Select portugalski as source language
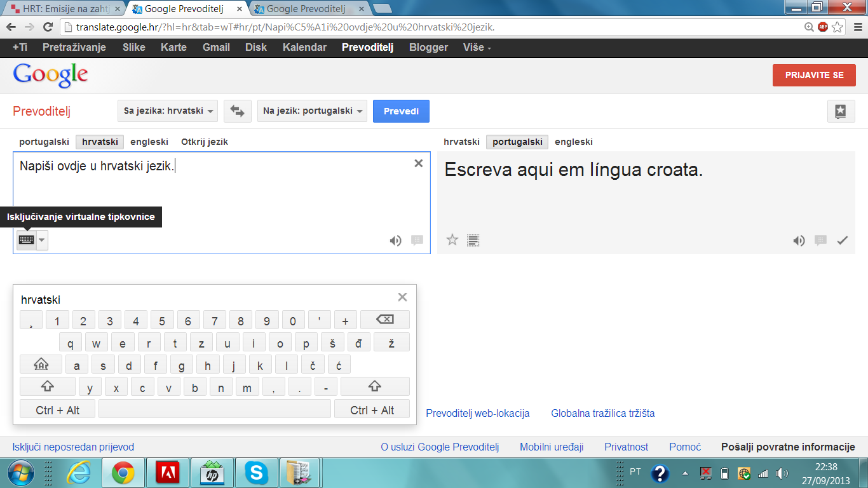 (44, 142)
